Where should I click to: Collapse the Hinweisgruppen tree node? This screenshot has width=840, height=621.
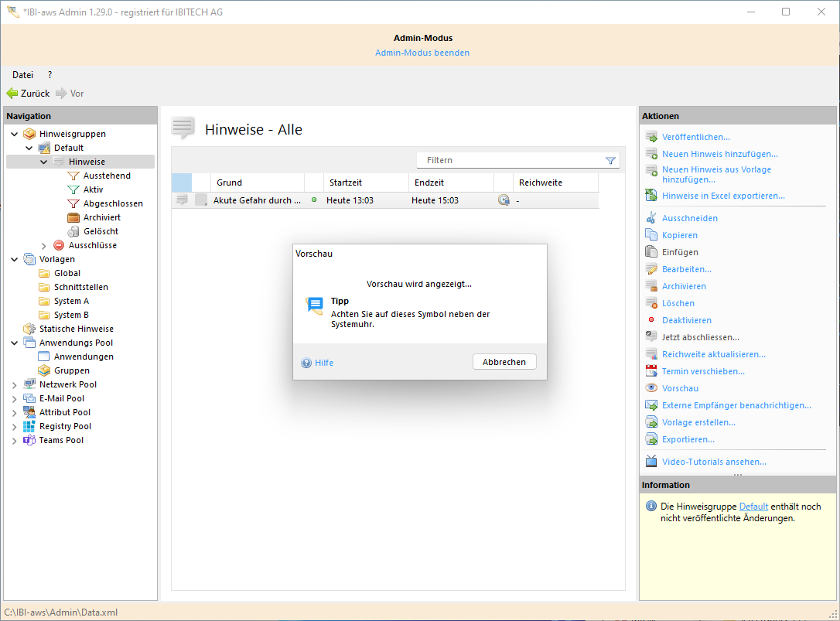tap(15, 134)
